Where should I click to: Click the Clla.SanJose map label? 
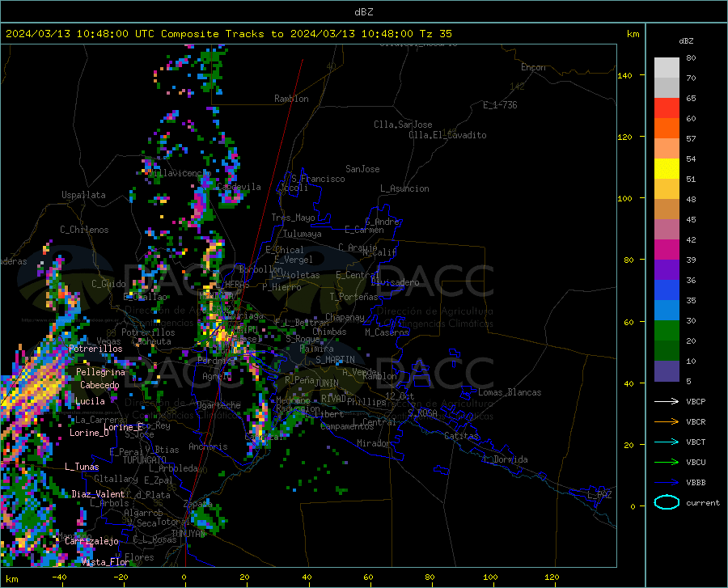(x=403, y=125)
